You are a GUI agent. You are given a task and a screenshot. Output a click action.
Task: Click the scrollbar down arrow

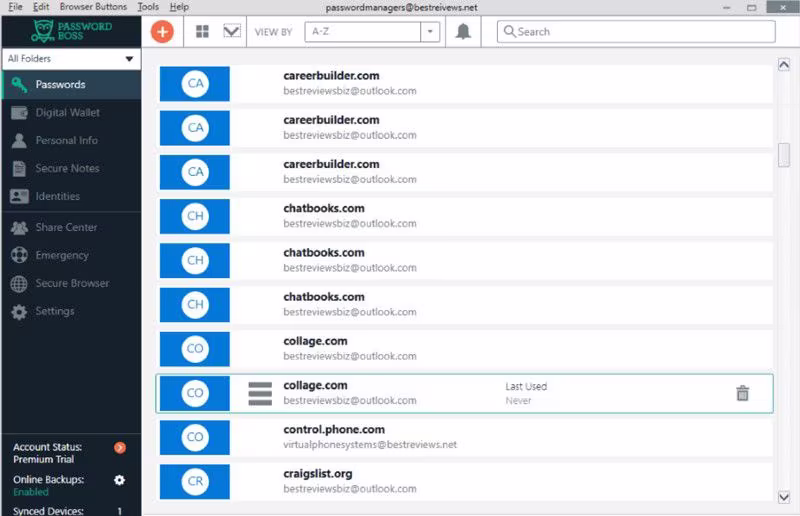[x=784, y=497]
